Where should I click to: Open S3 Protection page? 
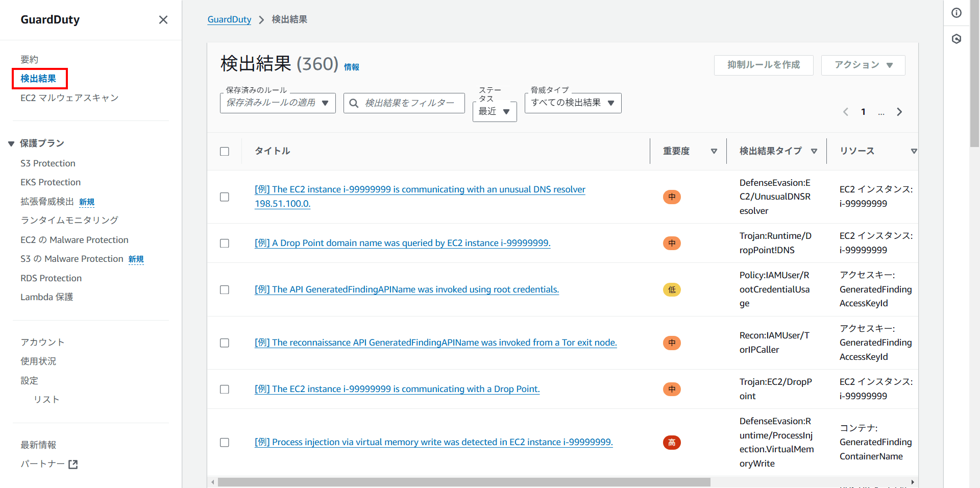click(x=48, y=163)
